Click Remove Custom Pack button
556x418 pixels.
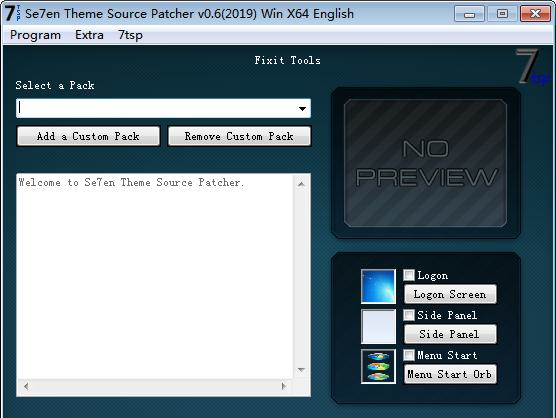click(x=239, y=136)
